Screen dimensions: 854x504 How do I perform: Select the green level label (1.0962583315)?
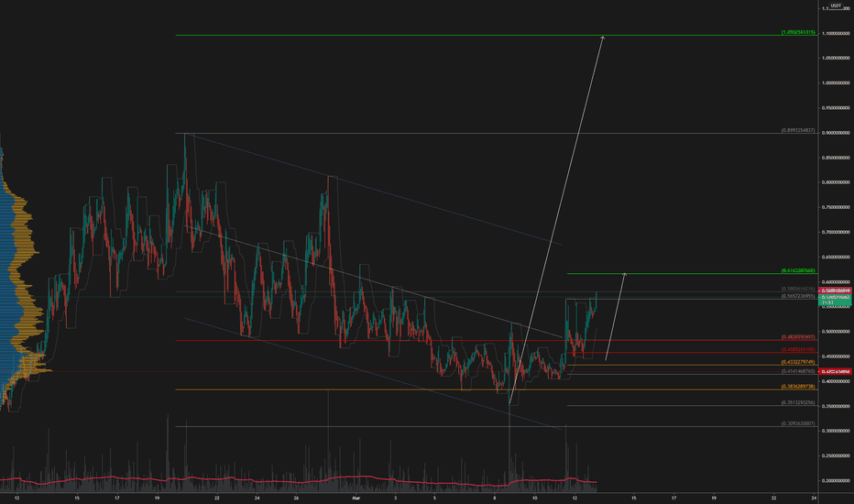(798, 32)
